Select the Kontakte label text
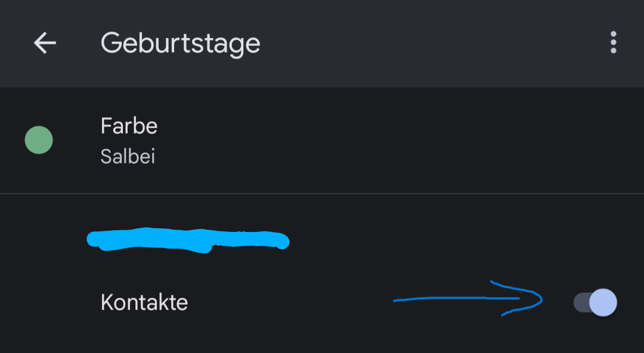Image resolution: width=644 pixels, height=353 pixels. click(144, 302)
